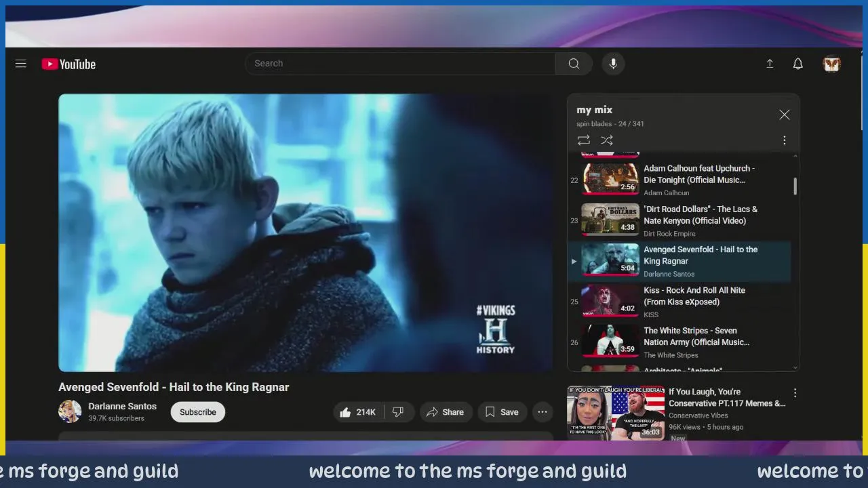Click 'The White Stripes - Seven Nation Army' title

[x=696, y=337]
